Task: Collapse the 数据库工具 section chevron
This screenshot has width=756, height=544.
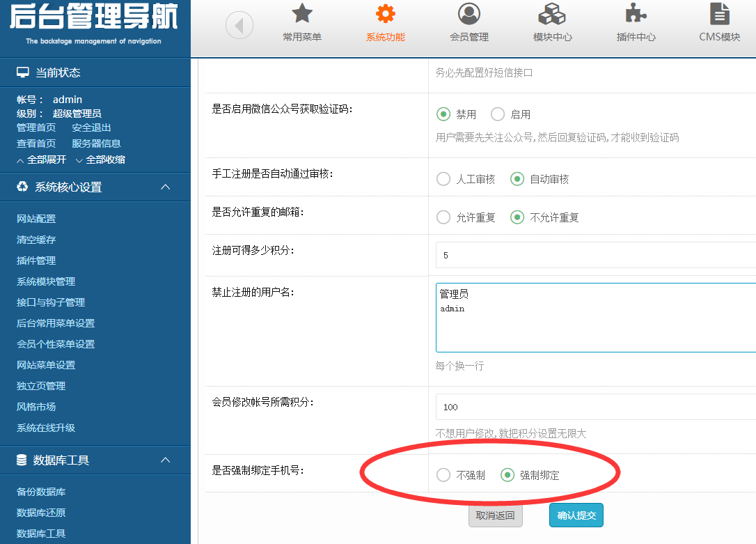Action: coord(165,460)
